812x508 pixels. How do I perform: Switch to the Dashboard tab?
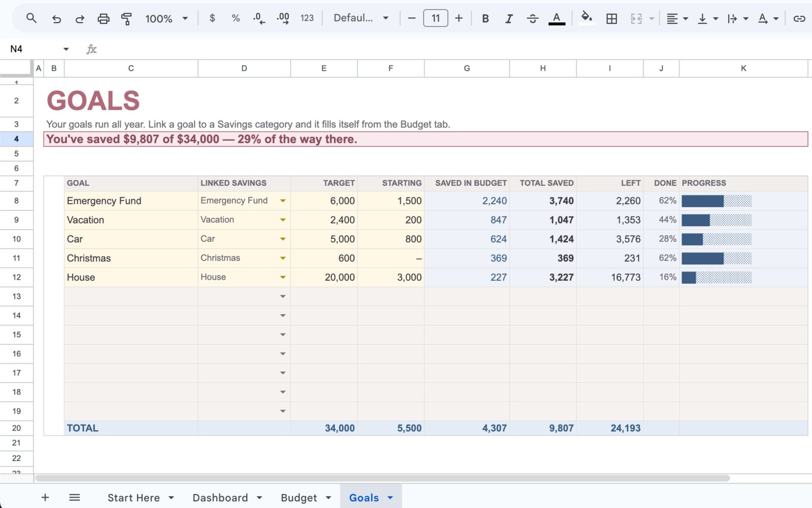point(220,498)
